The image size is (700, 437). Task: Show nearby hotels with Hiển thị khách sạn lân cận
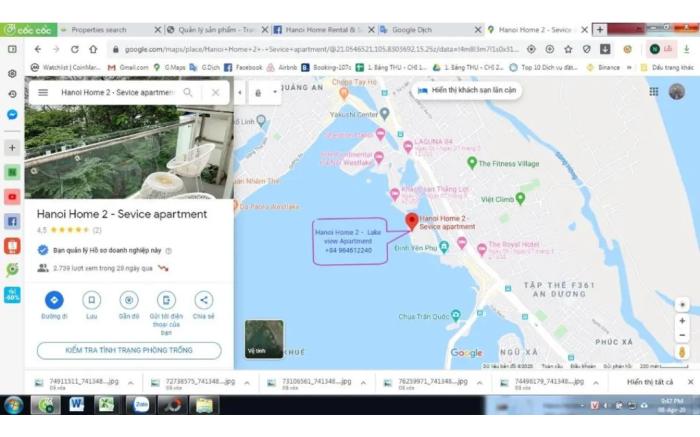pyautogui.click(x=467, y=90)
